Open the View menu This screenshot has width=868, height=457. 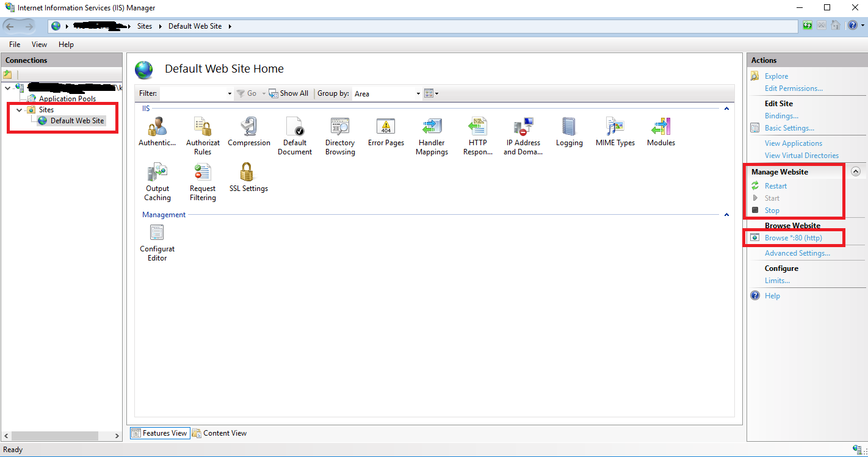coord(39,45)
